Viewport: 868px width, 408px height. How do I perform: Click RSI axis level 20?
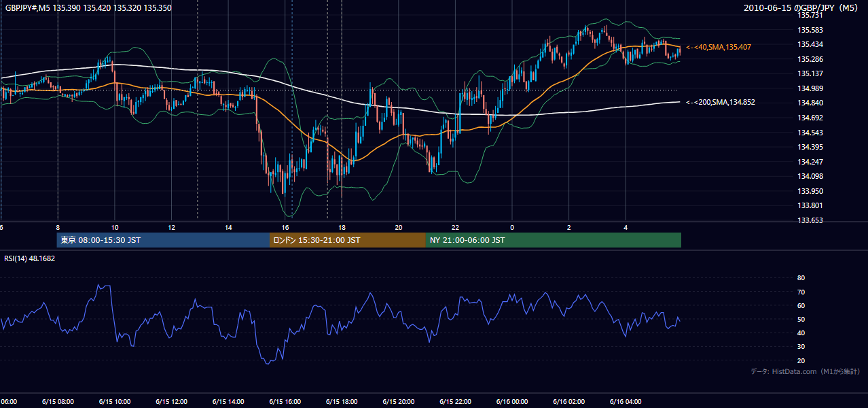coord(801,360)
